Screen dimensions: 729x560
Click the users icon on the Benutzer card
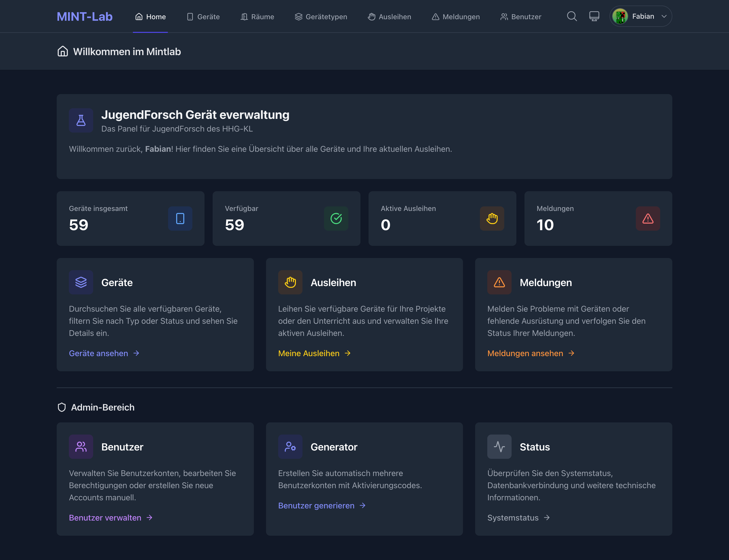(x=81, y=446)
